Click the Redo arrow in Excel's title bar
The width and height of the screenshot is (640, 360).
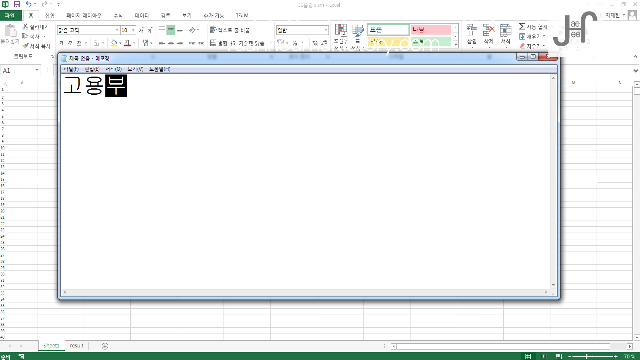44,4
